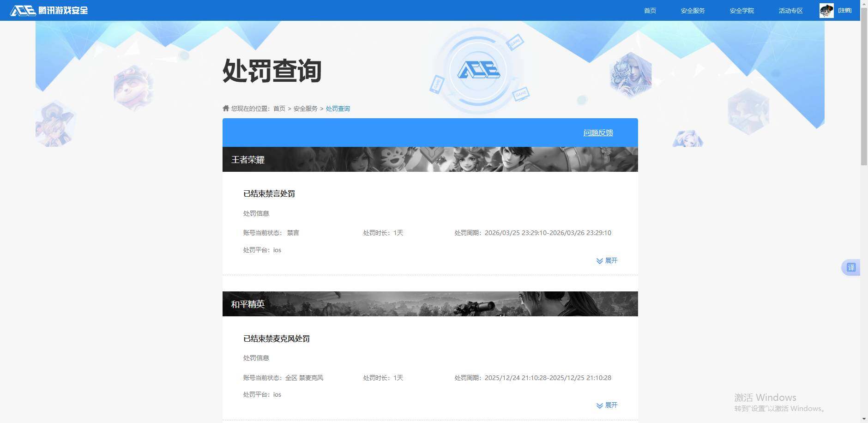The height and width of the screenshot is (423, 868).
Task: Click the ACE Tencent Game Security logo
Action: tap(49, 10)
